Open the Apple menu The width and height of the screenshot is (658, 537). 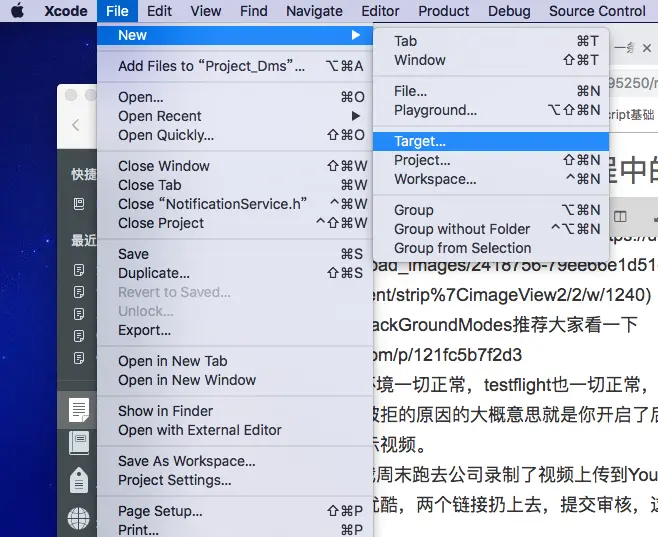coord(17,11)
